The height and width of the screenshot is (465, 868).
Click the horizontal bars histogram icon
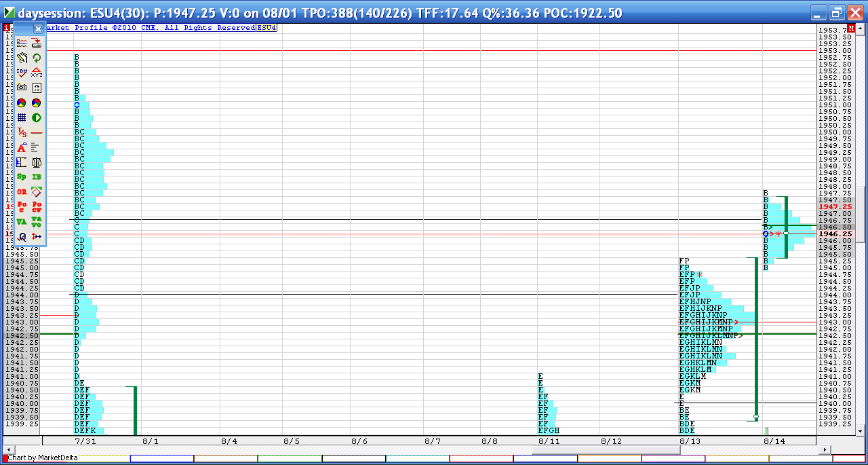coord(37,147)
